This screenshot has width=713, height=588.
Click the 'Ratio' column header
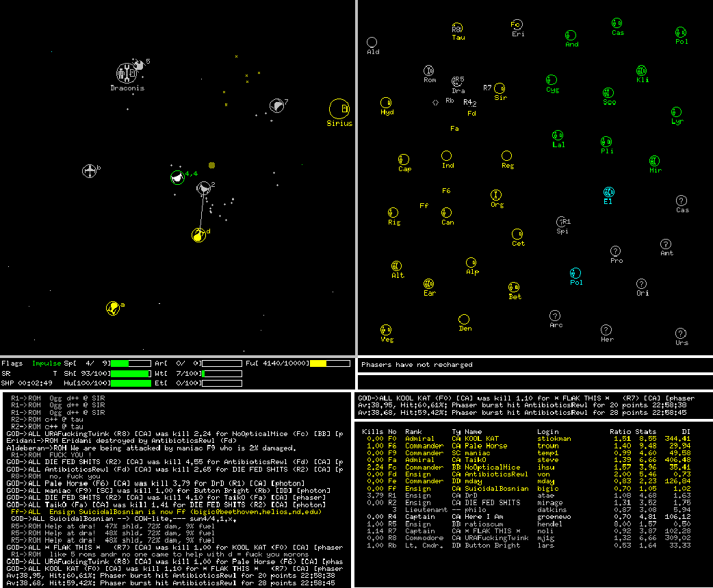pyautogui.click(x=620, y=431)
